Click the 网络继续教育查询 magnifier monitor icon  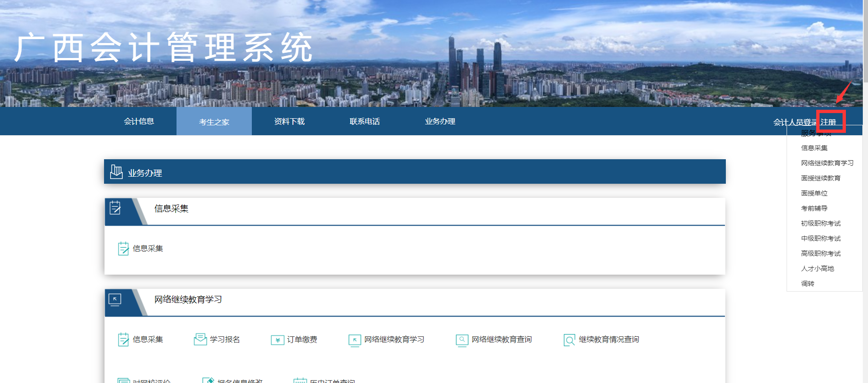click(x=462, y=340)
